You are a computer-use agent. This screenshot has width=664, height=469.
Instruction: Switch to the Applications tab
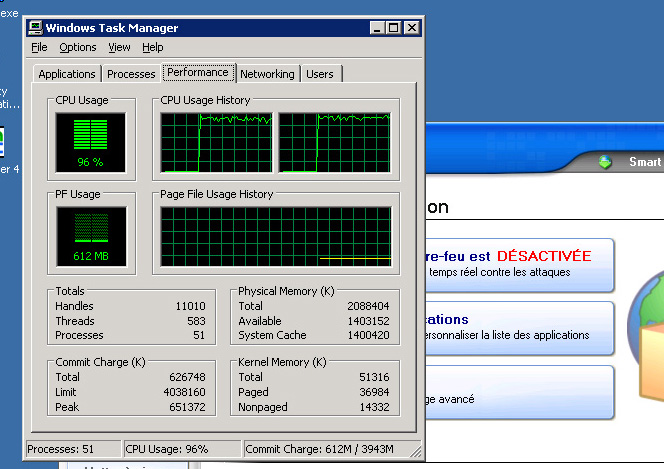point(67,74)
